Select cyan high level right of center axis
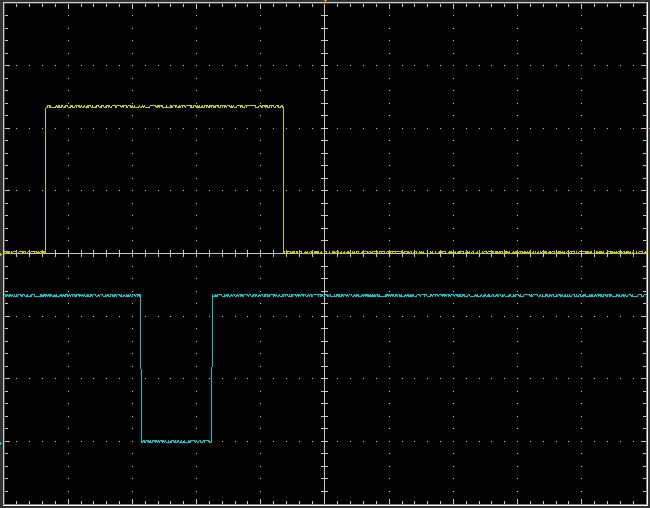Screen dimensions: 650x508 (480, 296)
